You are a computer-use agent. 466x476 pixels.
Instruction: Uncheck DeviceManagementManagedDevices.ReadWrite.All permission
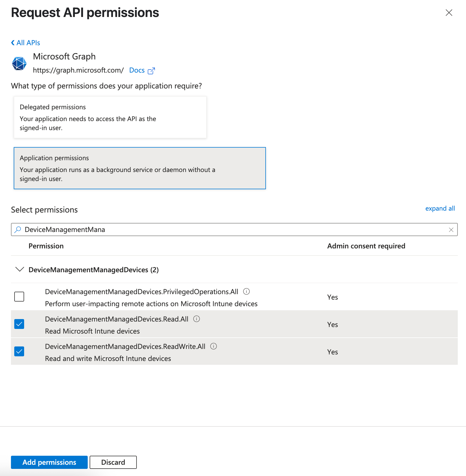(x=19, y=351)
